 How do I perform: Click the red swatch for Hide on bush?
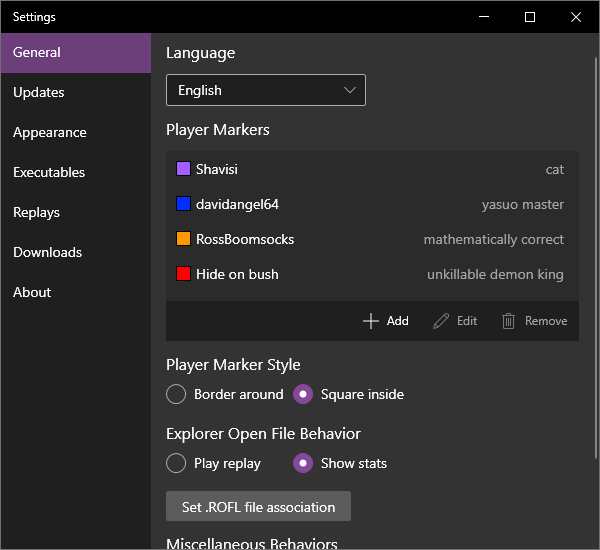[183, 274]
